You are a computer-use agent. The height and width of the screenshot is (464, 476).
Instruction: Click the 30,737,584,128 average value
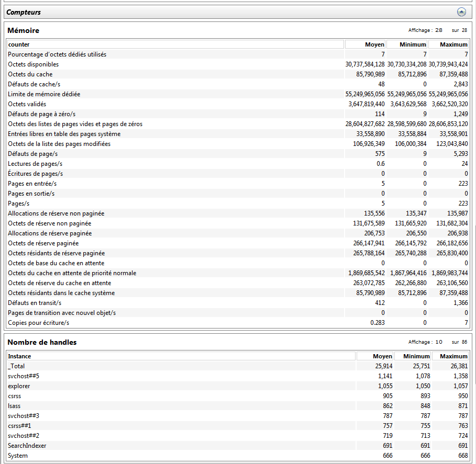365,64
